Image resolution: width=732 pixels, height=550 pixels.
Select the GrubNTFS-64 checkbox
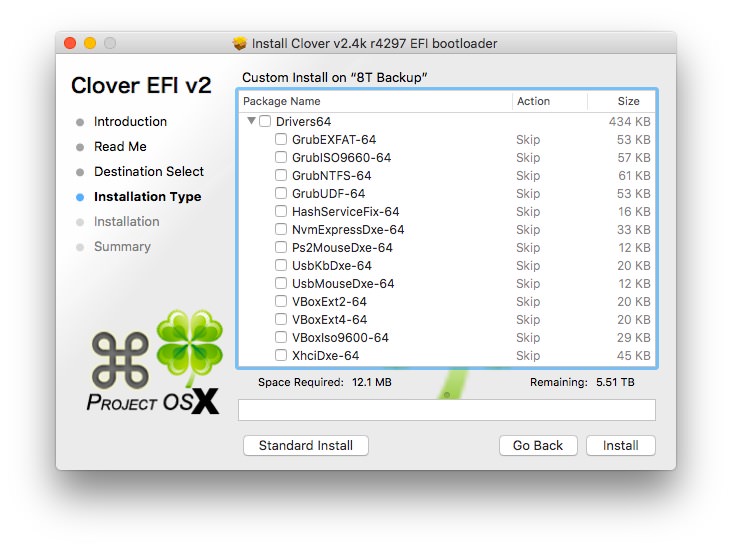coord(281,175)
